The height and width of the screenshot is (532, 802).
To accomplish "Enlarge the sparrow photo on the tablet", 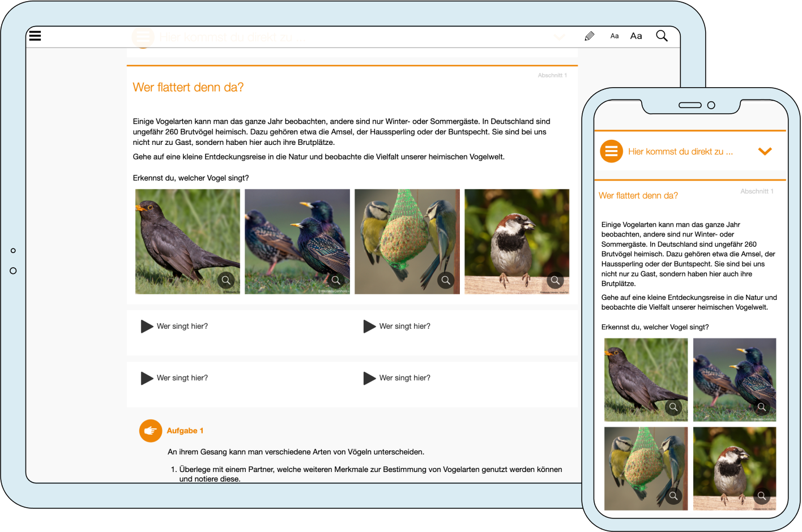I will pos(555,280).
